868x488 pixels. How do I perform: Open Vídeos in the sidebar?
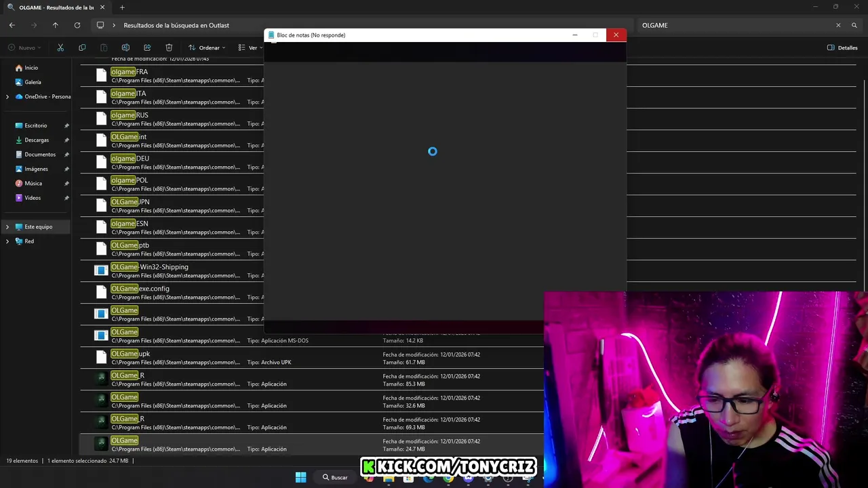33,198
